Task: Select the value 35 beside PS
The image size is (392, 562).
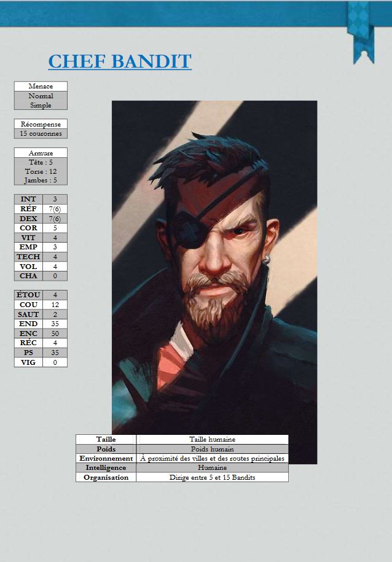Action: [55, 353]
